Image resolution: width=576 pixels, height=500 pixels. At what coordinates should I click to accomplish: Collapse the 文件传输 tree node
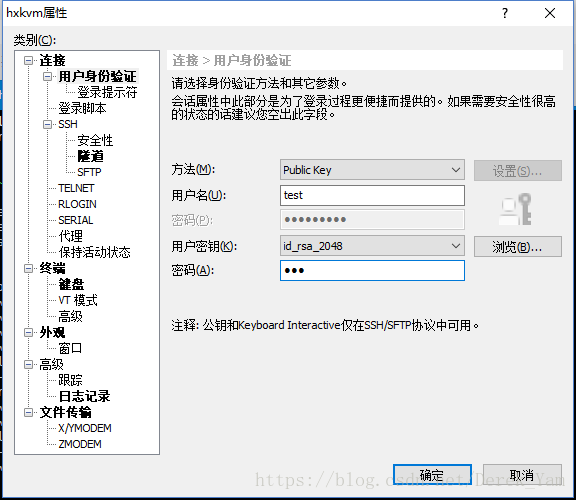click(28, 412)
